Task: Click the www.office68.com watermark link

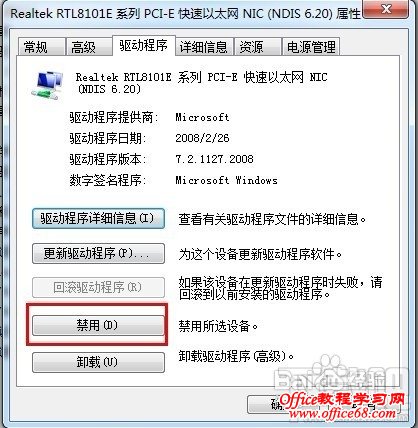Action: [x=342, y=414]
